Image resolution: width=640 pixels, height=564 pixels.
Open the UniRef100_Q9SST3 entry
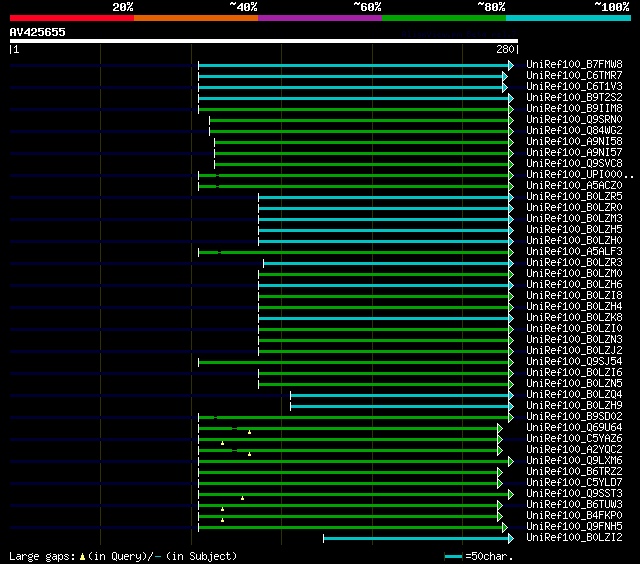[x=574, y=494]
